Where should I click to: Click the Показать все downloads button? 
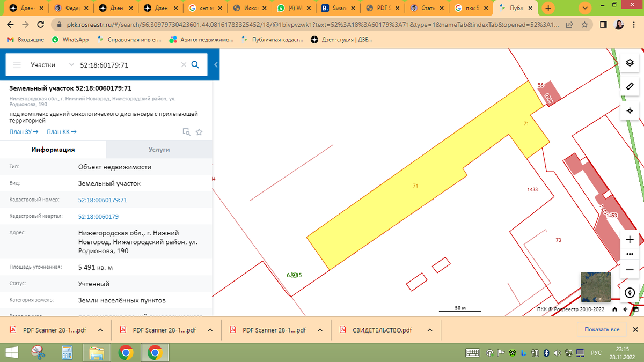tap(602, 330)
